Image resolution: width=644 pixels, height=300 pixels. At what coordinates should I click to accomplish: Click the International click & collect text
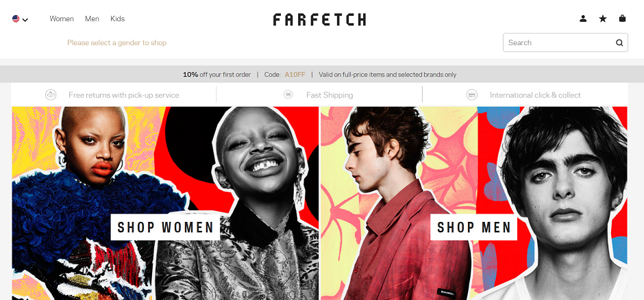pos(535,95)
